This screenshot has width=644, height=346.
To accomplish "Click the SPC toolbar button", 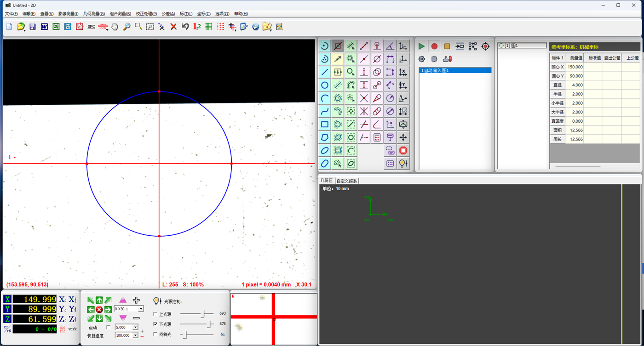I will 91,27.
